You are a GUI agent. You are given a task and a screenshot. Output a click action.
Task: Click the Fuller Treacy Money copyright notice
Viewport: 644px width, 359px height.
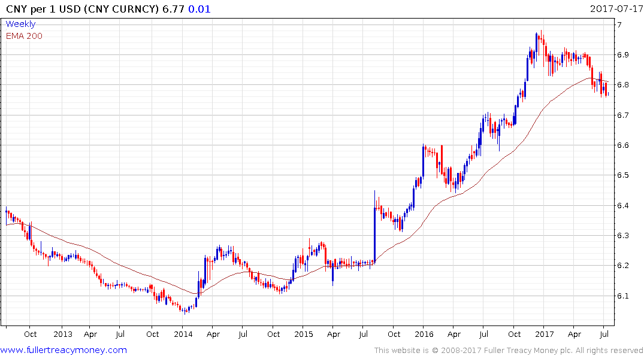[509, 351]
